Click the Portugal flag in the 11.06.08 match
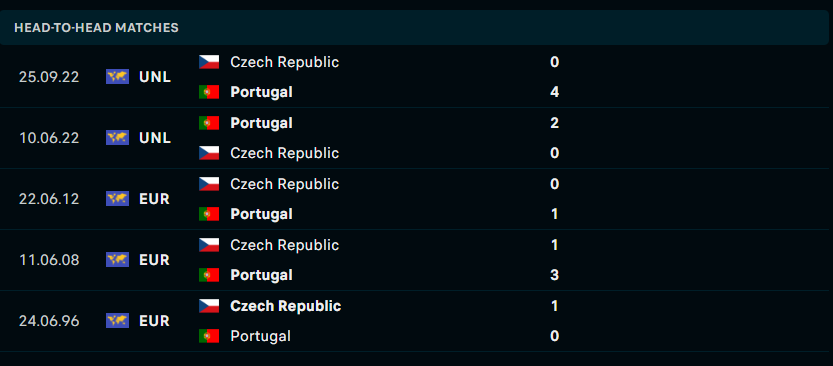This screenshot has height=366, width=833. (209, 275)
